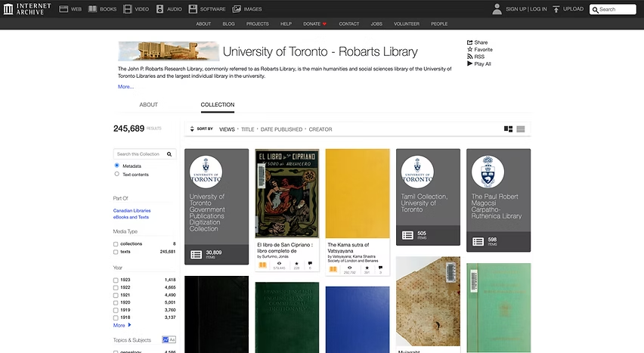Open the Software section icon
The width and height of the screenshot is (644, 353).
click(193, 9)
